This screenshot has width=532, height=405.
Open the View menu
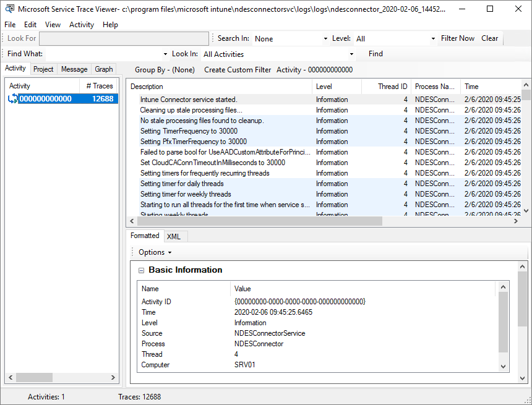click(53, 25)
